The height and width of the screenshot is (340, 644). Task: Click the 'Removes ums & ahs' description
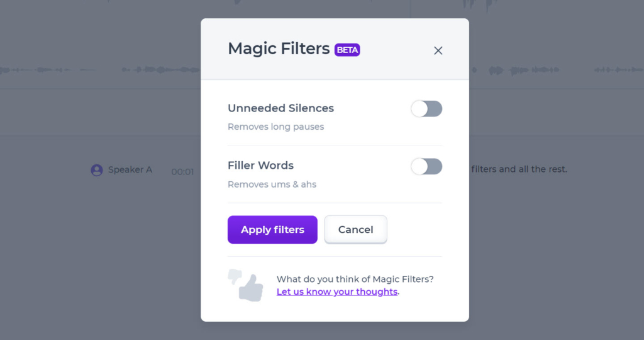272,184
